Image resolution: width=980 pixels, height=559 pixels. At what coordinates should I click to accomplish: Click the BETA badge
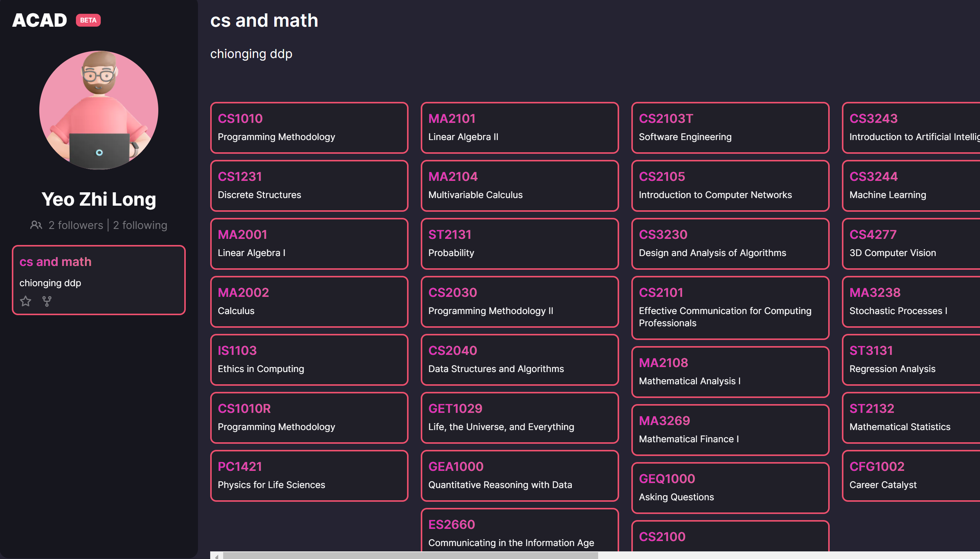(88, 20)
